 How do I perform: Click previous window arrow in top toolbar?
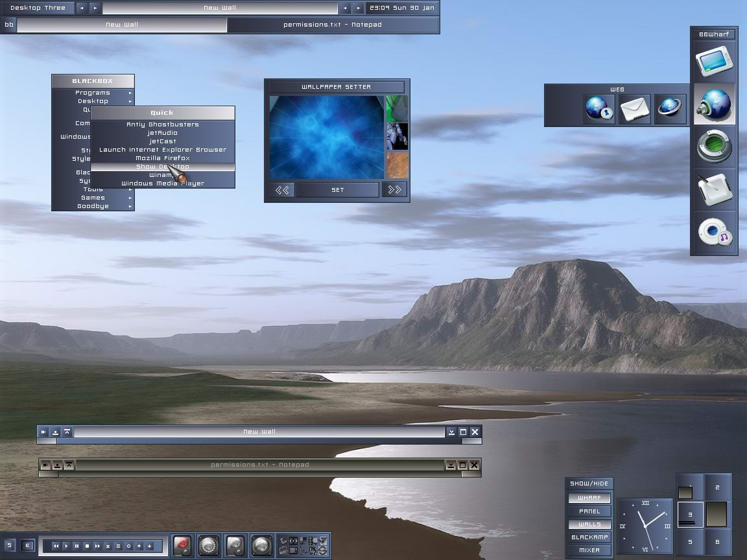click(345, 8)
